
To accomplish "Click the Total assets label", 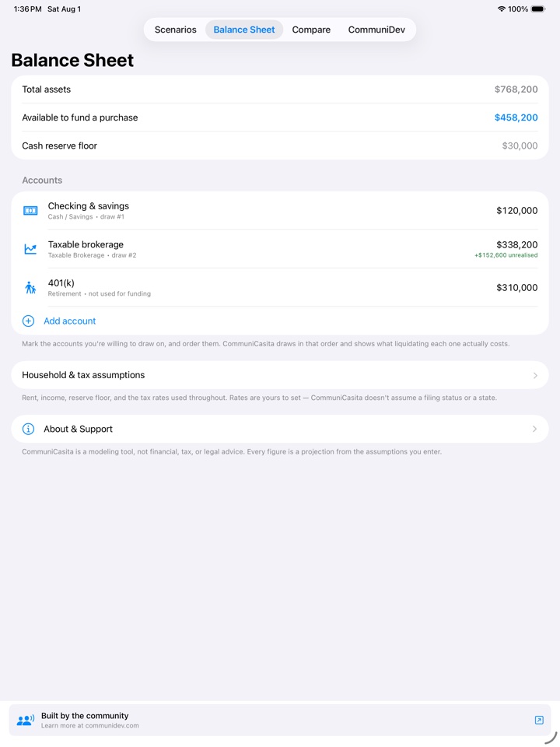I will pyautogui.click(x=46, y=89).
